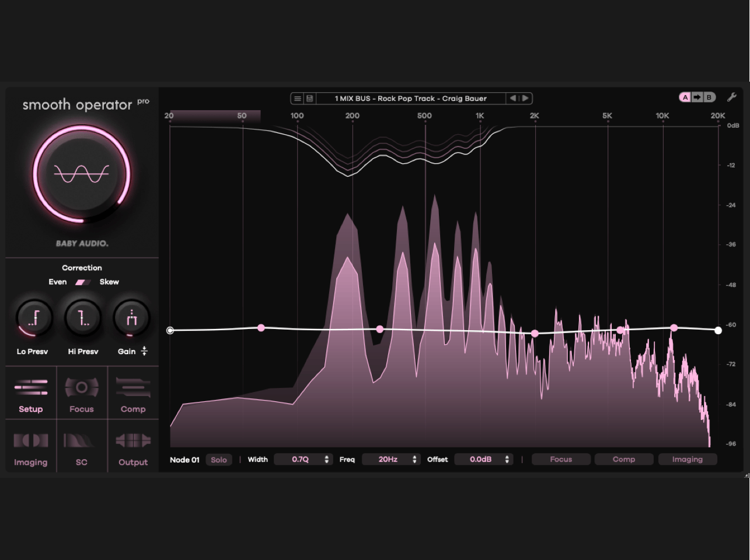Click the Freq 20Hz stepper arrows
The image size is (750, 560).
click(x=414, y=460)
